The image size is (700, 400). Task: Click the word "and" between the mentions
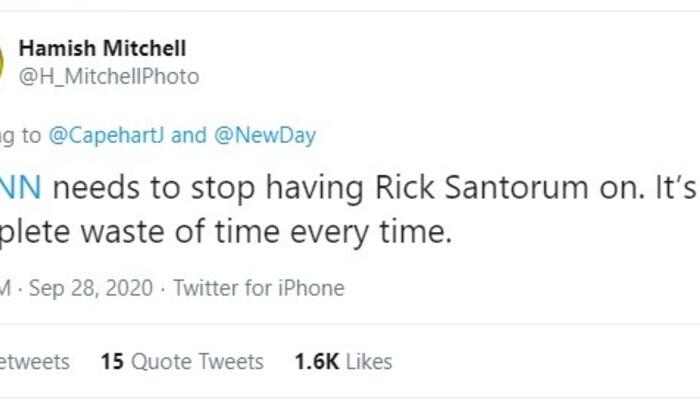click(x=189, y=136)
